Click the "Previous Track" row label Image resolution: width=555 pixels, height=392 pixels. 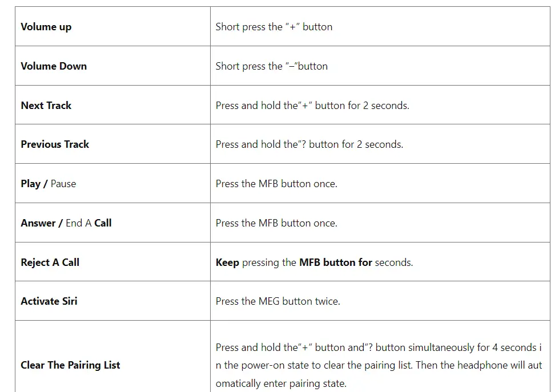[x=55, y=144]
